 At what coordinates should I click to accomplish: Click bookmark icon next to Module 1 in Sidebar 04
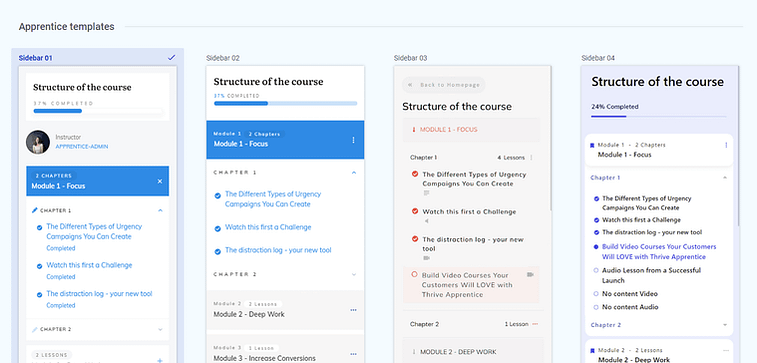click(x=592, y=145)
